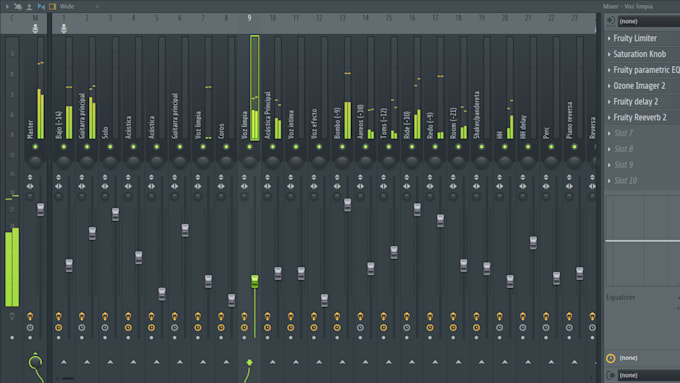Mute the Coros track
680x383 pixels.
[226, 147]
